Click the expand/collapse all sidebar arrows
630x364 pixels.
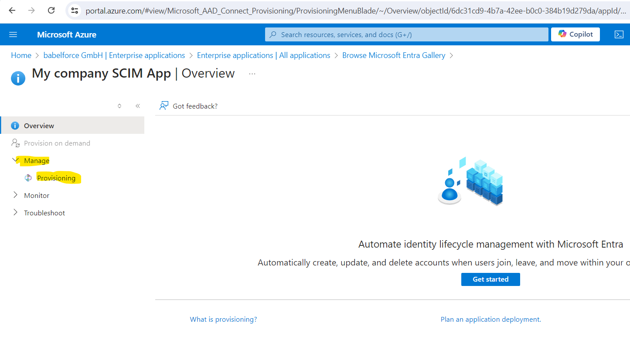[x=119, y=106]
